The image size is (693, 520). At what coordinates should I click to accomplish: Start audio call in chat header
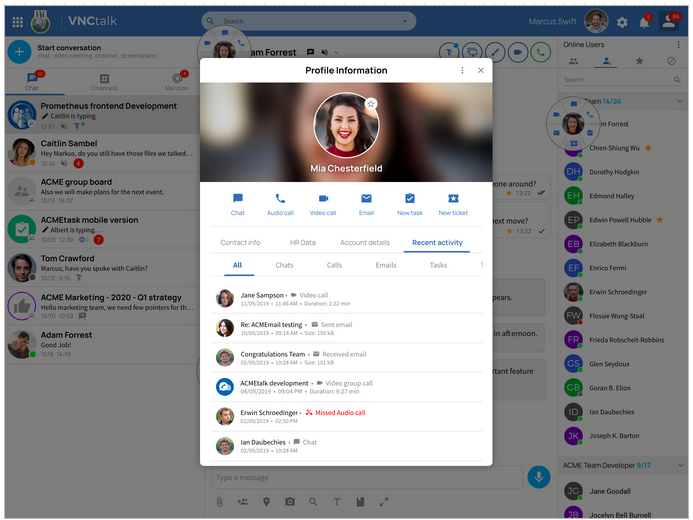[x=541, y=52]
